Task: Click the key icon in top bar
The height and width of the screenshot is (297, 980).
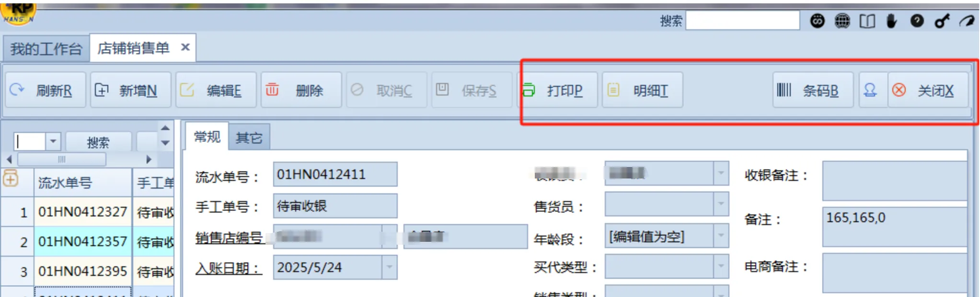Action: coord(942,21)
